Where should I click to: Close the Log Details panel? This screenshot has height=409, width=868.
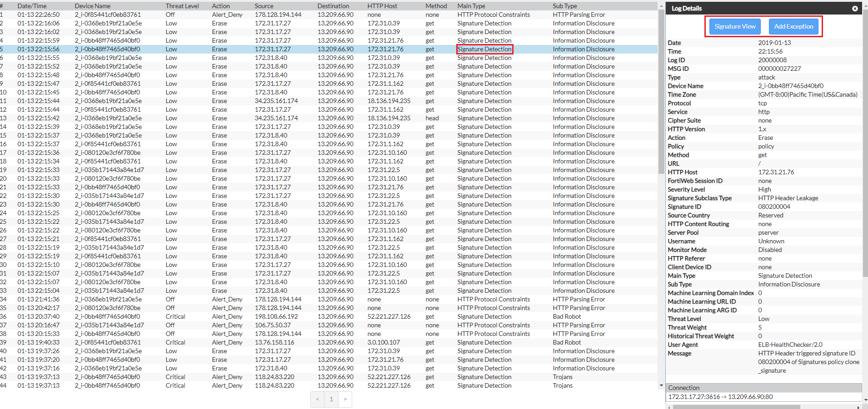(855, 8)
